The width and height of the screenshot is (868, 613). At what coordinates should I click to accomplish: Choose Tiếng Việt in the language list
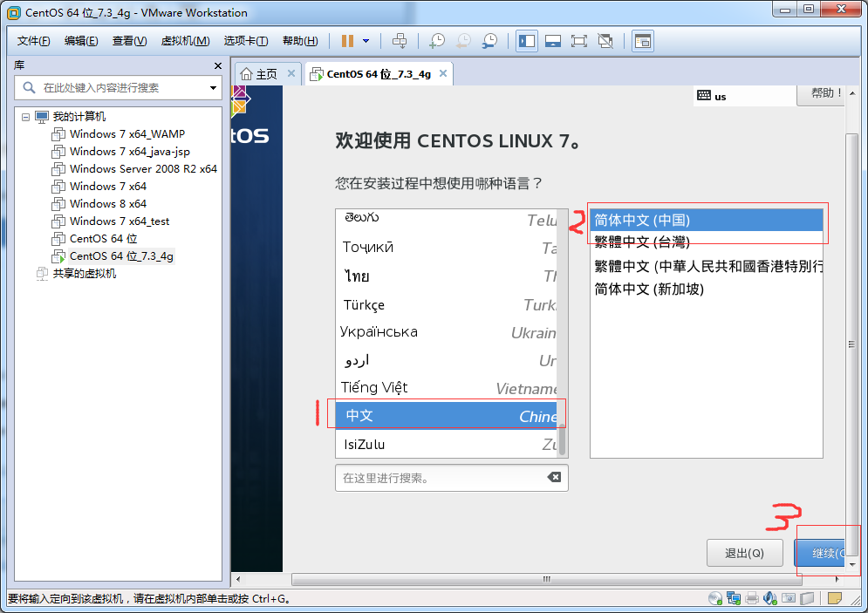coord(446,387)
